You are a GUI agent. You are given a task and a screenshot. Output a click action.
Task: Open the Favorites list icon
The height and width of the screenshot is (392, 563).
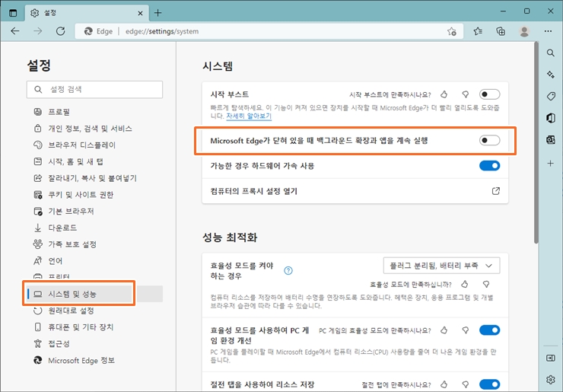(478, 31)
